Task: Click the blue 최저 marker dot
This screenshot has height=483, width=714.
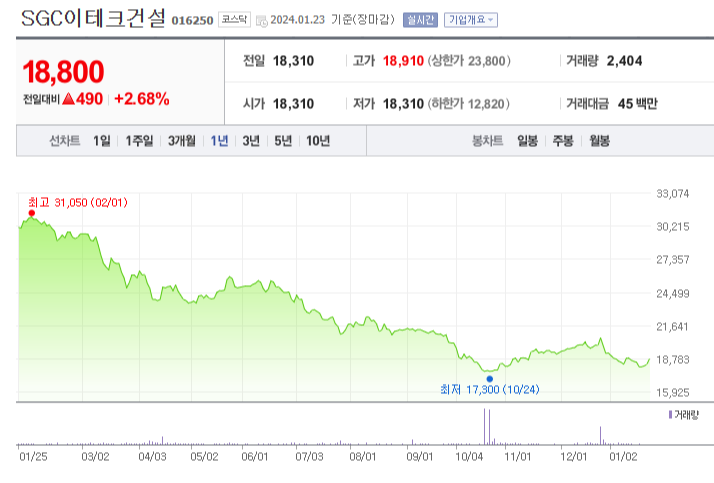Action: [490, 379]
